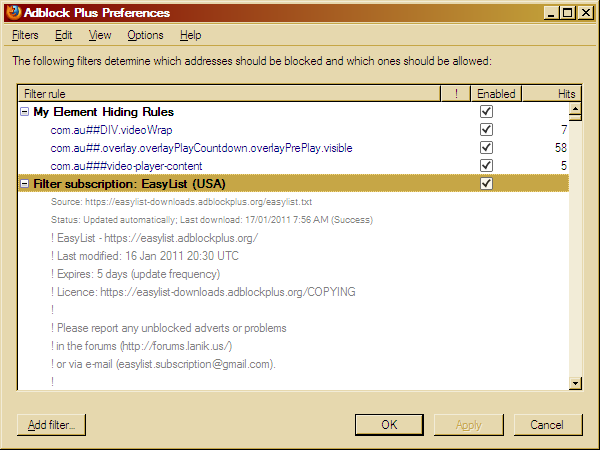
Task: Open the Filters menu
Action: tap(25, 35)
